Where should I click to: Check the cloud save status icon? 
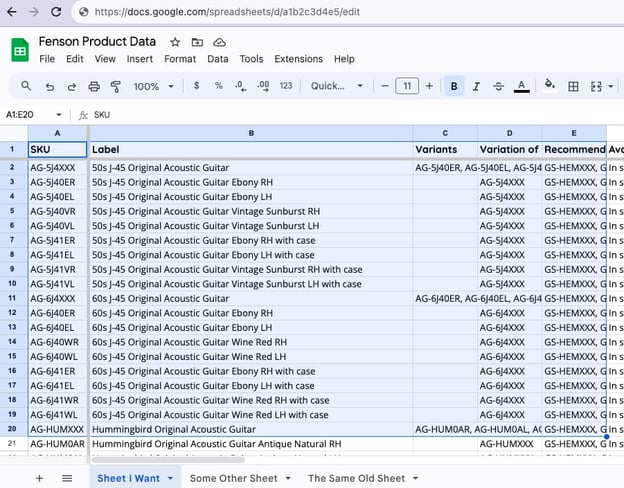point(219,42)
